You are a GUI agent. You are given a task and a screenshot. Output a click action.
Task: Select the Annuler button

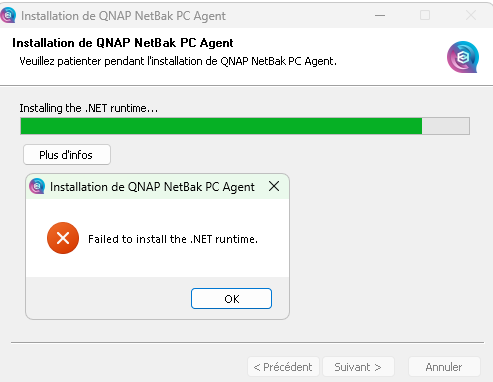444,367
